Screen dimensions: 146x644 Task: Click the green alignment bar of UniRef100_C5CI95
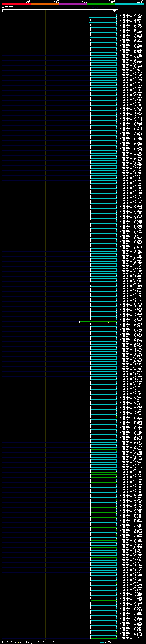[x=104, y=558]
